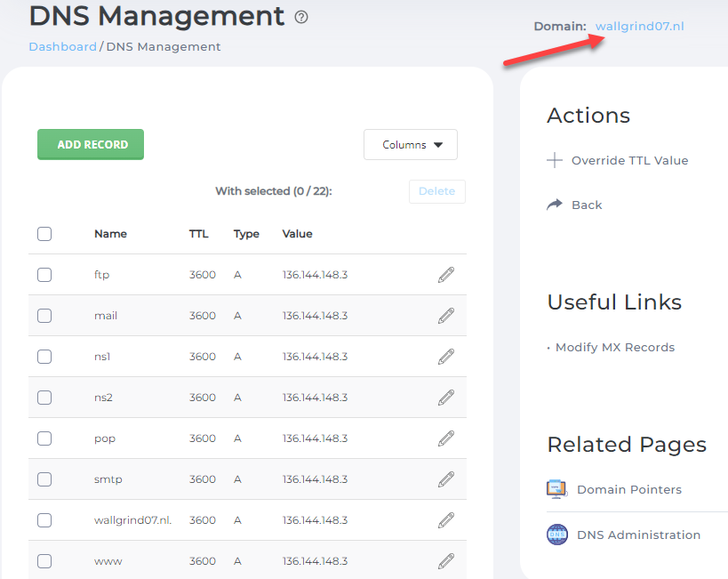Click the 'wallgrind07.nl.' name cell

[132, 520]
